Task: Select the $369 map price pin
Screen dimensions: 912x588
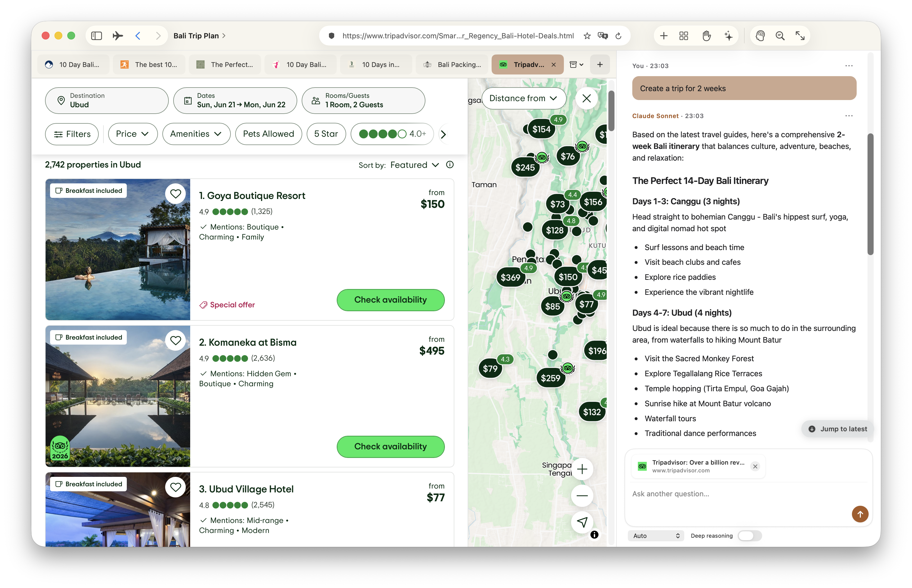Action: 510,278
